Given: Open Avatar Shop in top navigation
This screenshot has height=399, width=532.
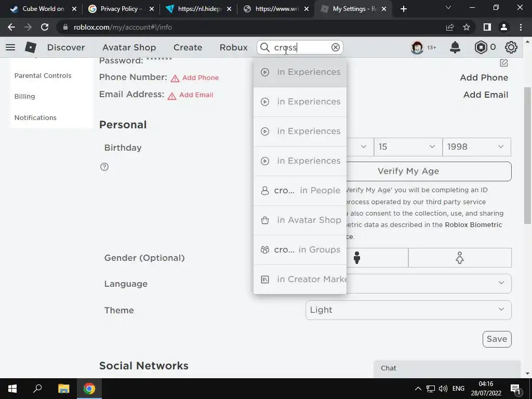Looking at the screenshot, I should pos(129,47).
